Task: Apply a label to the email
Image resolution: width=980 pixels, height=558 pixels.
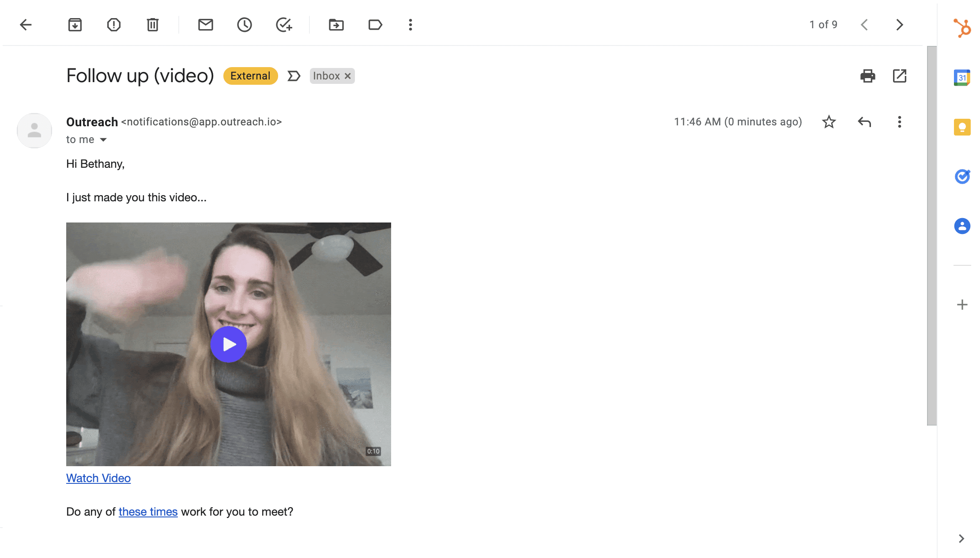Action: [375, 25]
